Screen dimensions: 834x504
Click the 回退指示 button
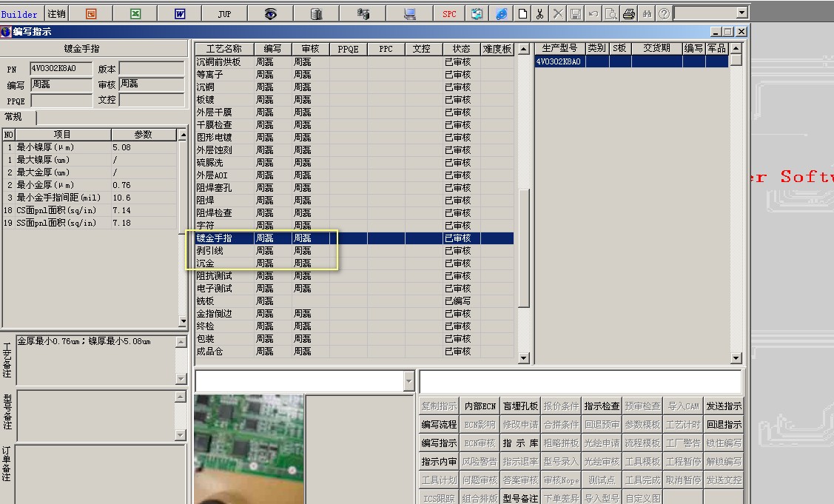click(724, 425)
